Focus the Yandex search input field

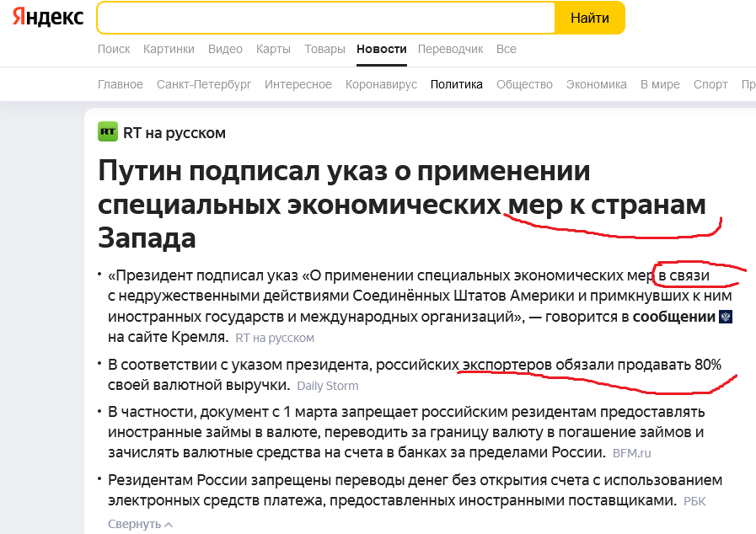tap(324, 18)
